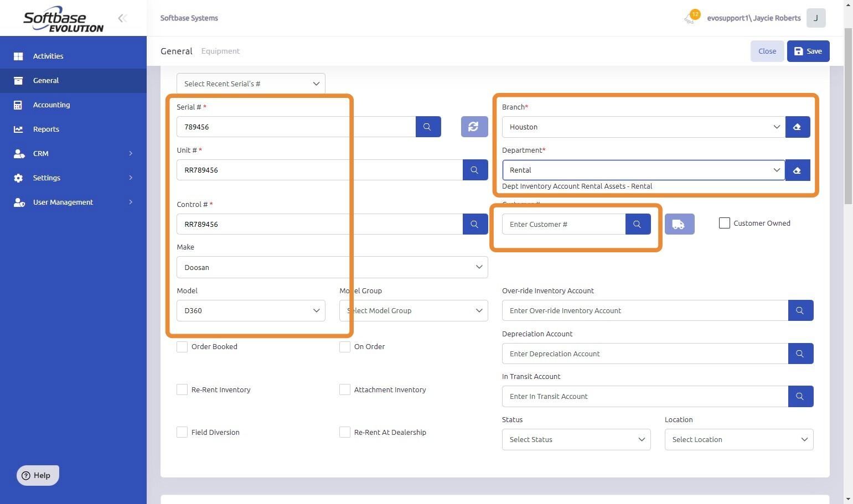Open the Department dropdown showing Rental
The height and width of the screenshot is (504, 853).
(x=643, y=170)
